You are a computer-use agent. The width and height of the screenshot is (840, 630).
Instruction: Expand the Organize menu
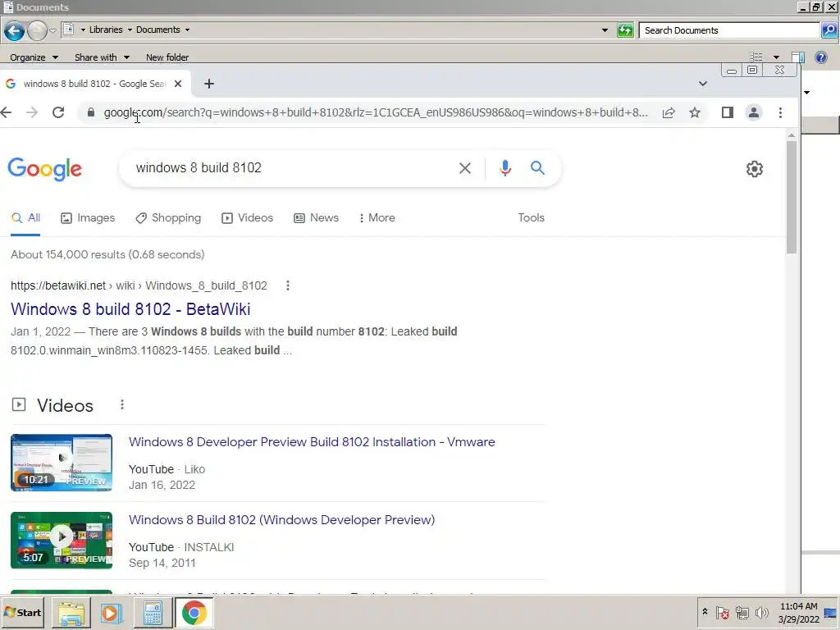click(34, 57)
